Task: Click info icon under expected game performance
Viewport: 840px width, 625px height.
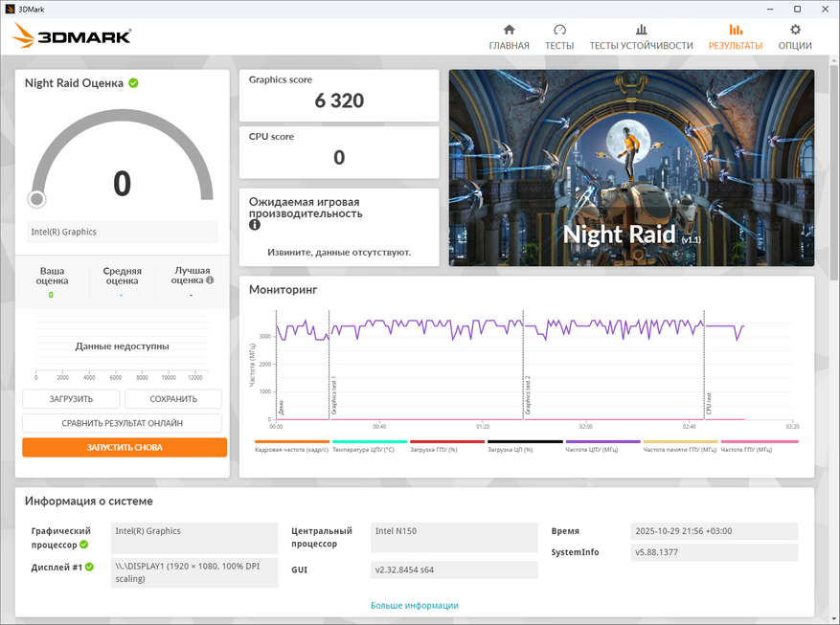Action: [x=255, y=226]
